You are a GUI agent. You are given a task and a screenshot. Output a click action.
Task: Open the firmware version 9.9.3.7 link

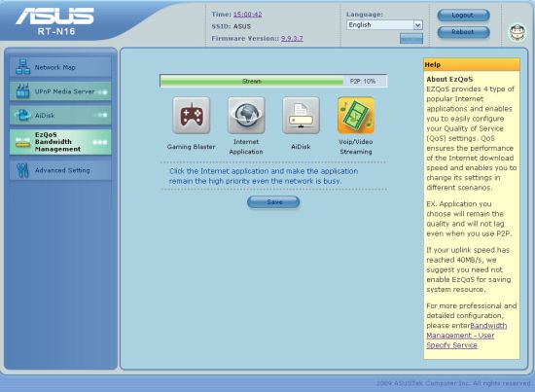point(292,39)
